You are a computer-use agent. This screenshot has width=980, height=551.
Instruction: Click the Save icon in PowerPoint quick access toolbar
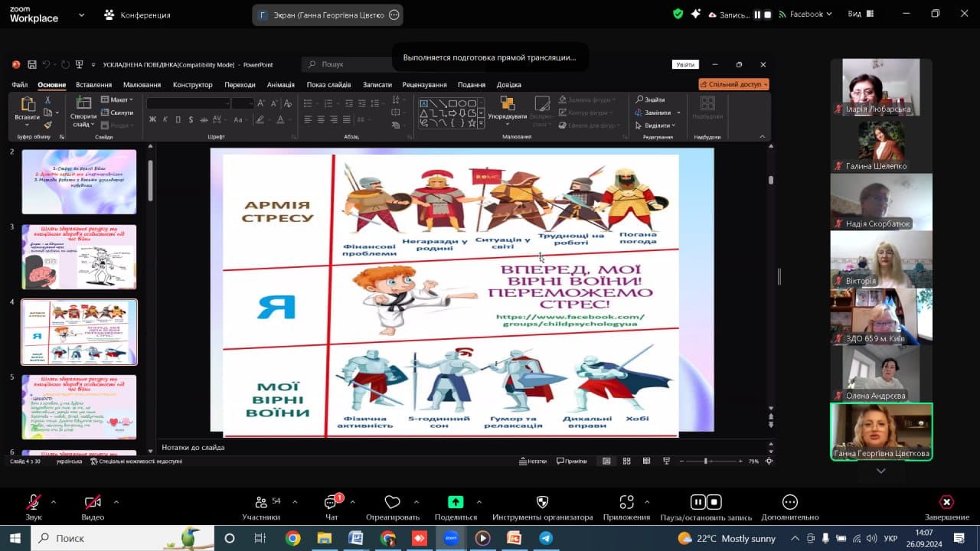pyautogui.click(x=31, y=64)
